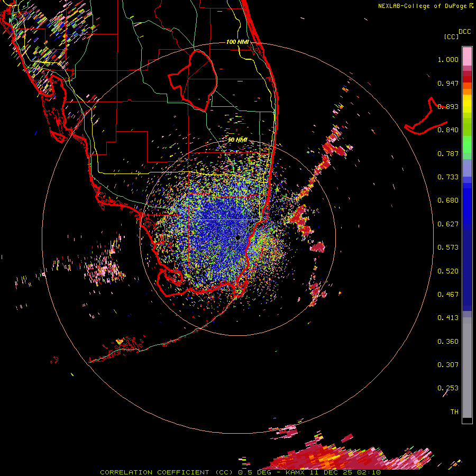Select the 0.680 scale value
The width and height of the screenshot is (476, 476).
click(448, 200)
